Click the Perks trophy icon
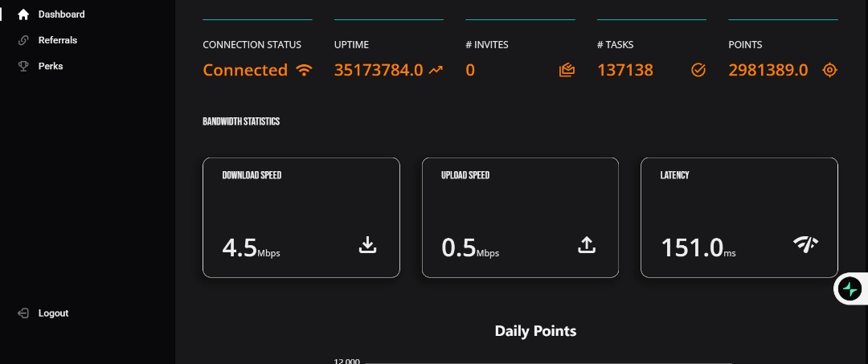 tap(23, 67)
